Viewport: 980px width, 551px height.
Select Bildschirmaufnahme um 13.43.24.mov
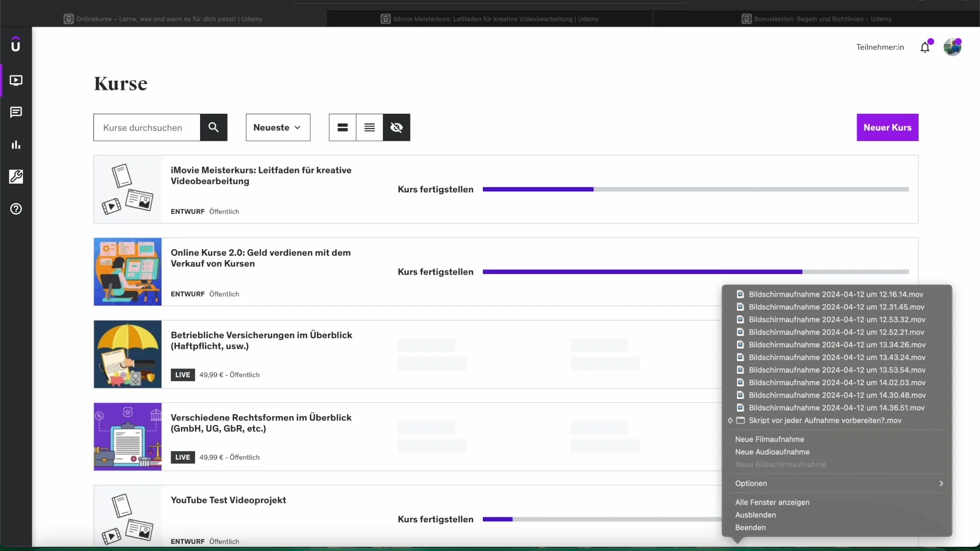click(837, 357)
